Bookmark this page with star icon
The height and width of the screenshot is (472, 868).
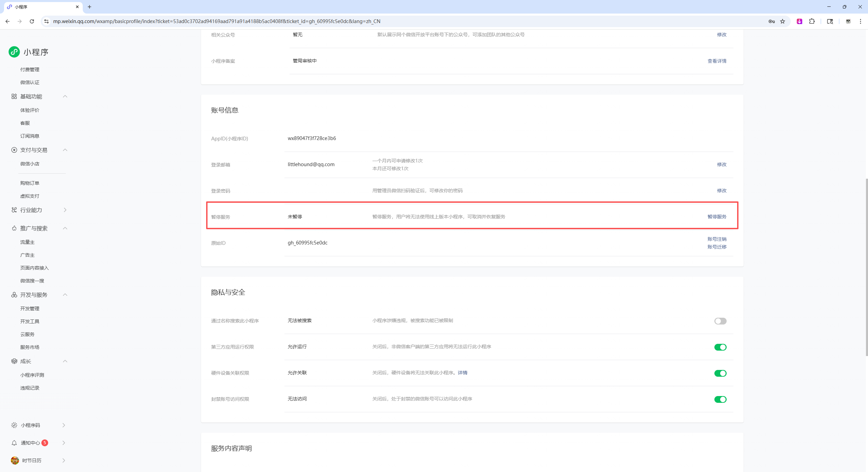pos(783,21)
